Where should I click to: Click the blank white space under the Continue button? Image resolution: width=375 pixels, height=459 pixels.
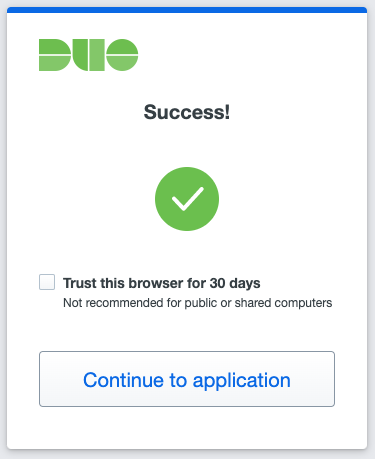[187, 428]
